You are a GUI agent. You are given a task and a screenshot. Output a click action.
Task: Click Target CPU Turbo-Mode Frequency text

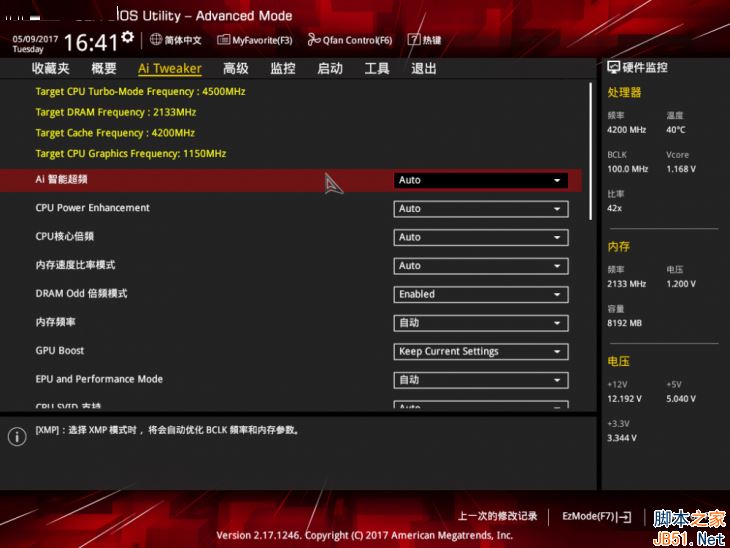pos(140,92)
